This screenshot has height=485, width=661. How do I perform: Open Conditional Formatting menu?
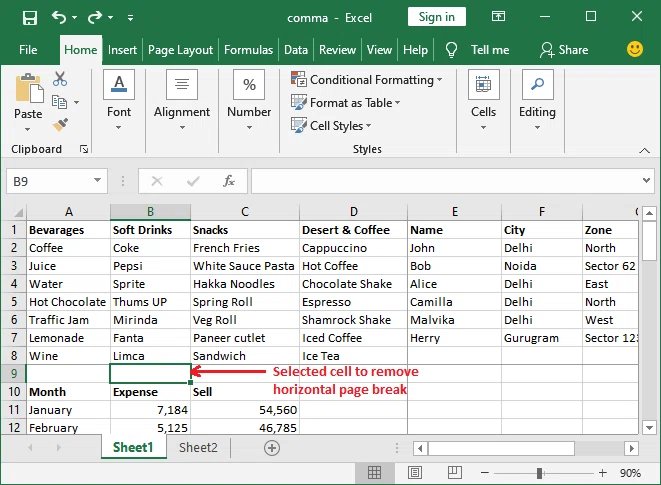click(366, 80)
